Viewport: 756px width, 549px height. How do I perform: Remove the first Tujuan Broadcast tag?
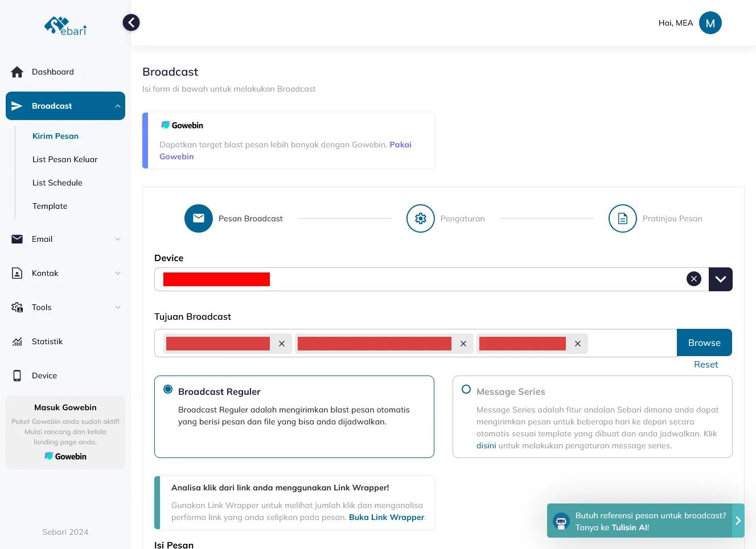point(282,344)
